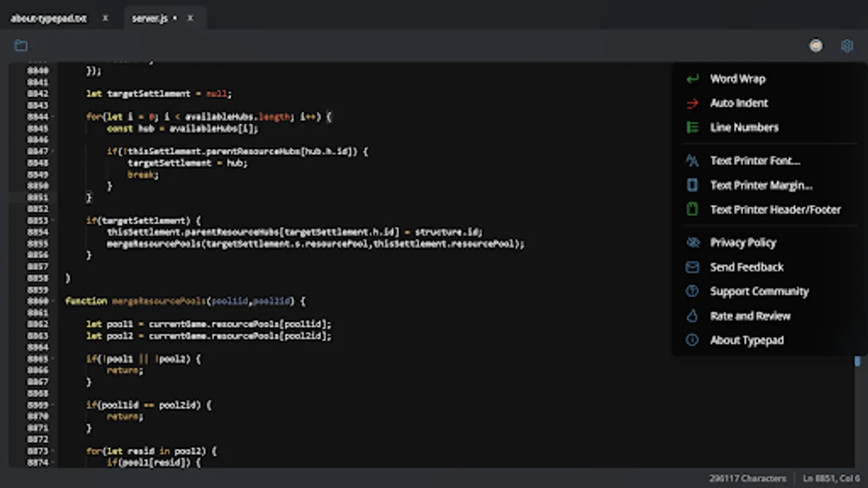Screen dimensions: 868x488
Task: Close the server.js tab
Action: [x=190, y=18]
